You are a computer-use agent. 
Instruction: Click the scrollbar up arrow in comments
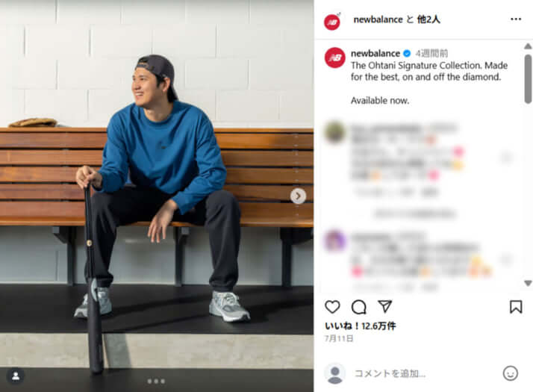tap(528, 46)
